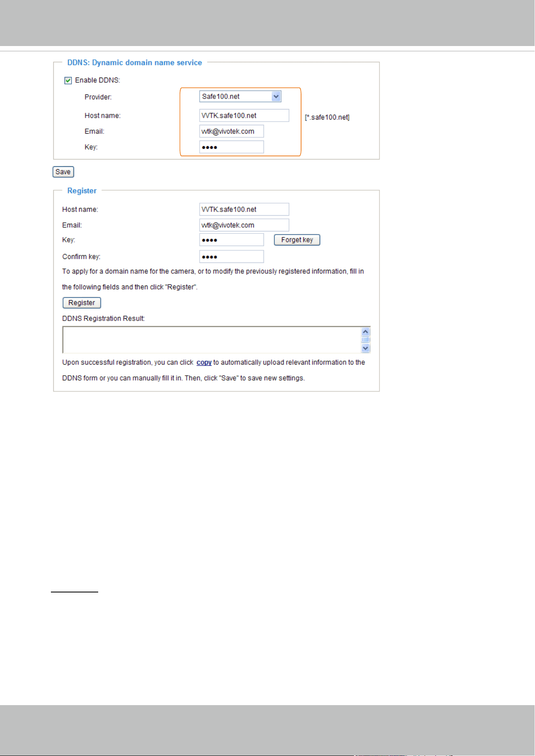Click the DDNS Host name input field
Screen dimensions: 535x756
click(x=244, y=115)
